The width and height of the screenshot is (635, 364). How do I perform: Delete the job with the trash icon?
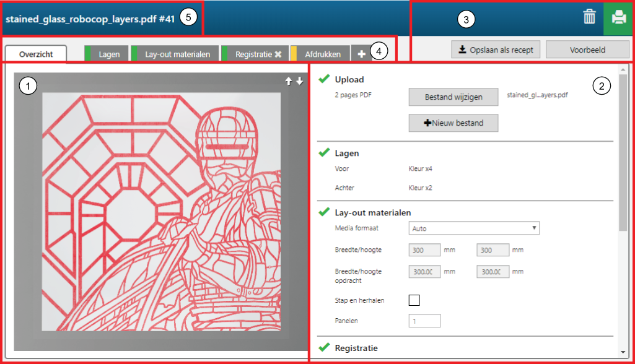589,17
